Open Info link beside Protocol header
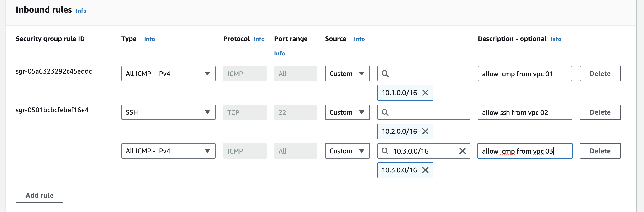Image resolution: width=644 pixels, height=212 pixels. tap(259, 39)
